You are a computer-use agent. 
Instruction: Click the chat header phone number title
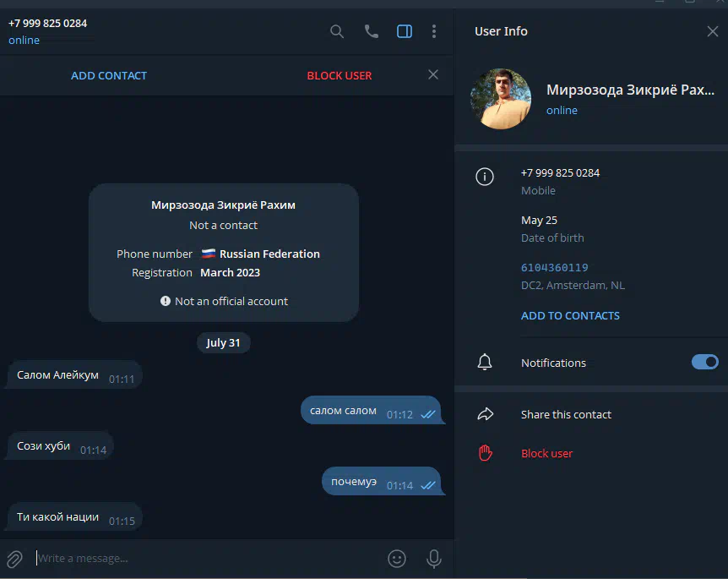(47, 23)
